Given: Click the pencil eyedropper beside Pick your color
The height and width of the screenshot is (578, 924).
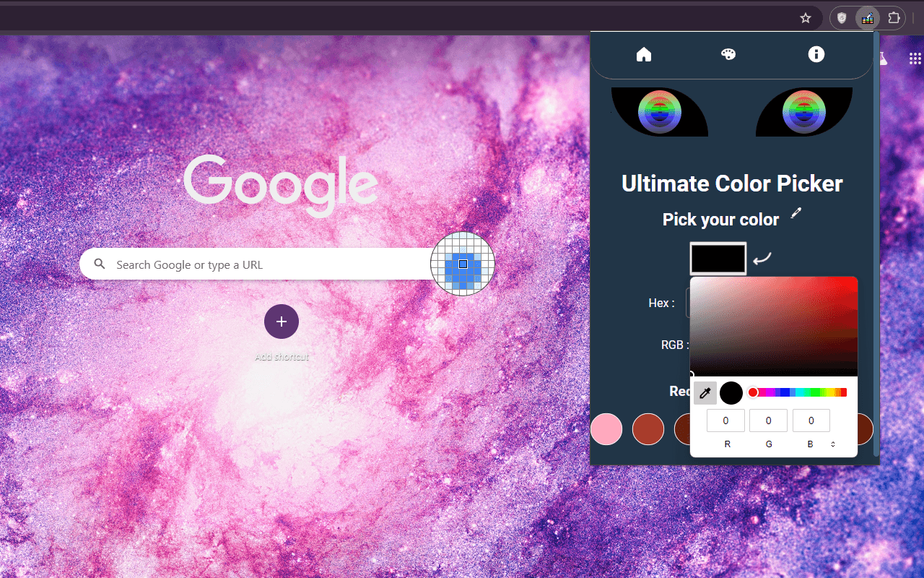Looking at the screenshot, I should tap(796, 212).
